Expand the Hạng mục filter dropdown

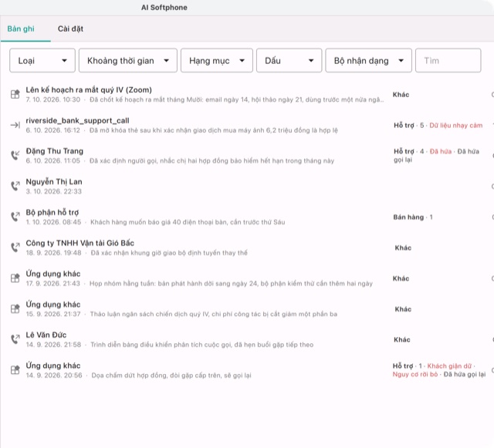click(217, 60)
